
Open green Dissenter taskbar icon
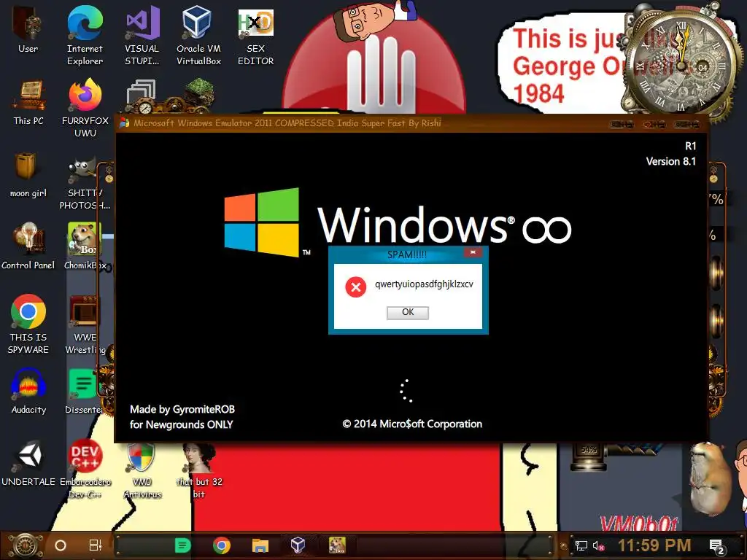[182, 545]
